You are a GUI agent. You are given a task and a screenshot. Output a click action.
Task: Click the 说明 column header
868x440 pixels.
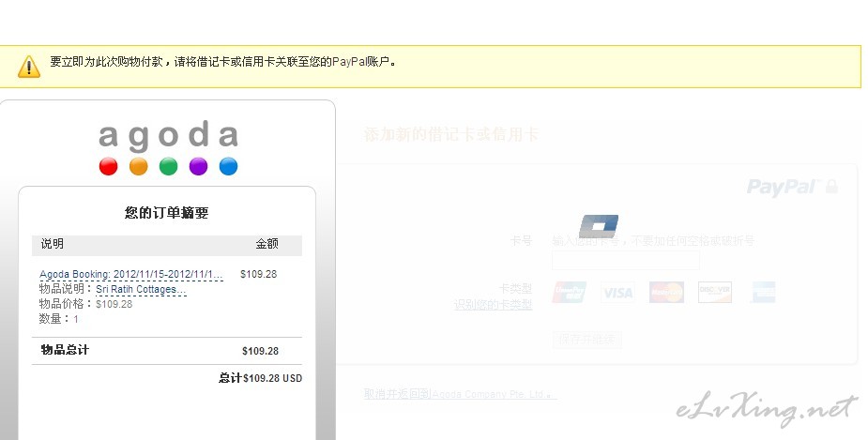pyautogui.click(x=52, y=244)
